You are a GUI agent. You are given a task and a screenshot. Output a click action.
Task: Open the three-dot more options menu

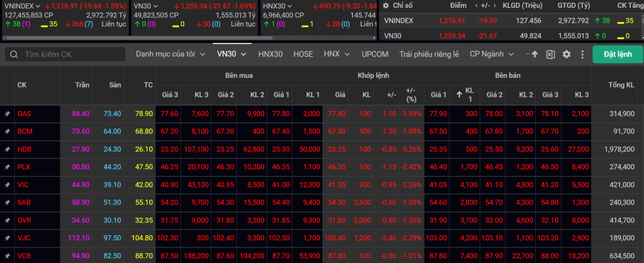coord(582,55)
